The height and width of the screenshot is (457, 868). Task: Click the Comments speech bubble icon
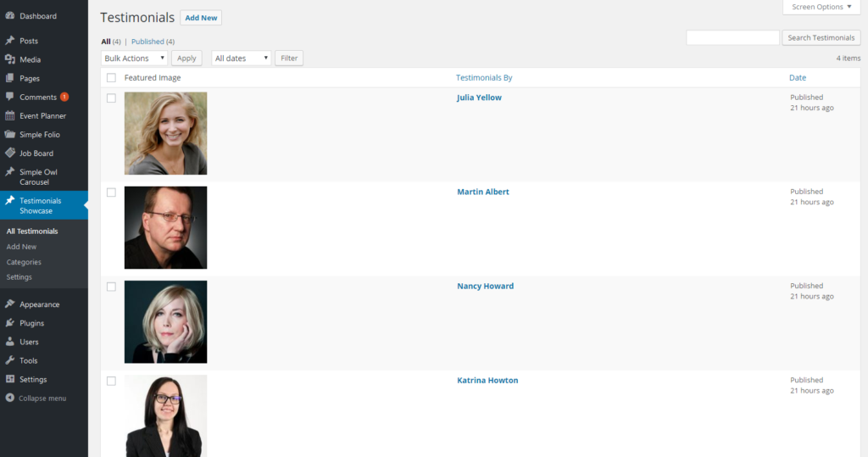[x=10, y=97]
